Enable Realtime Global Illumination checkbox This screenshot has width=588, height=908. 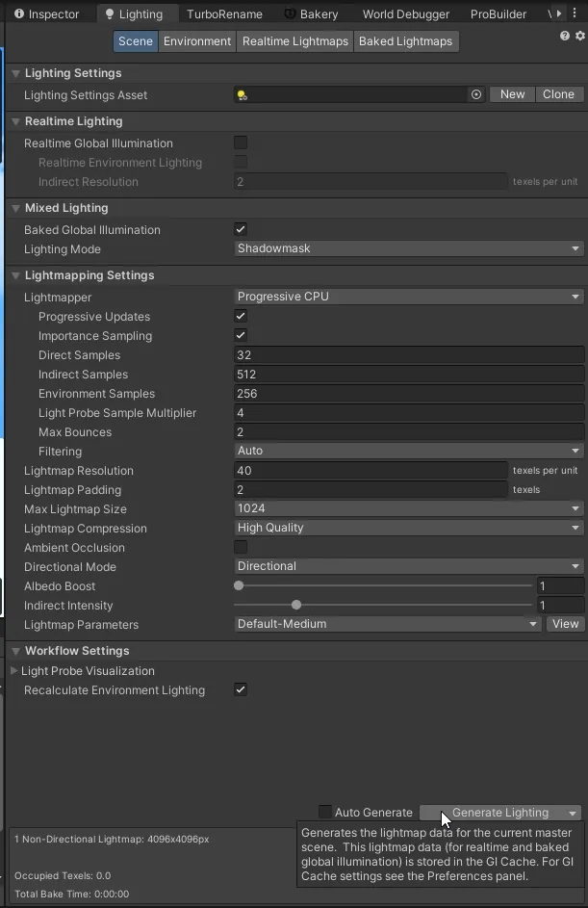click(x=241, y=143)
